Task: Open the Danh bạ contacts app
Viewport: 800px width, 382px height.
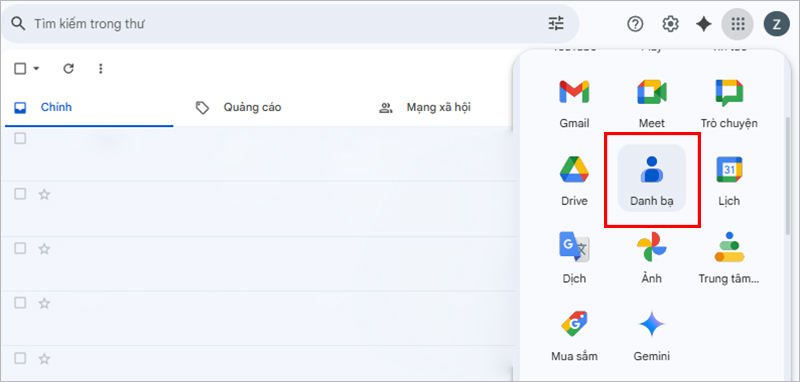Action: tap(652, 177)
